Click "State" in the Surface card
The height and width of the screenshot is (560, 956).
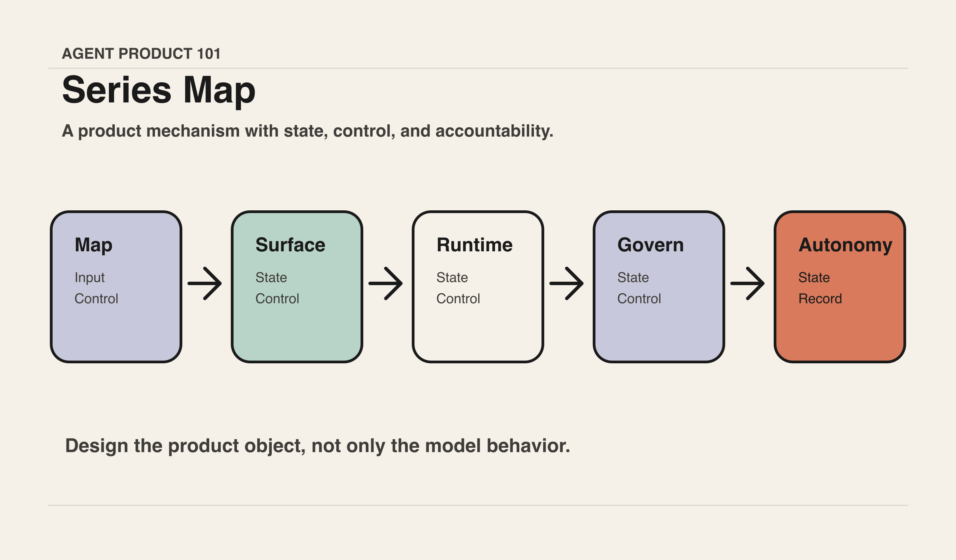point(271,277)
